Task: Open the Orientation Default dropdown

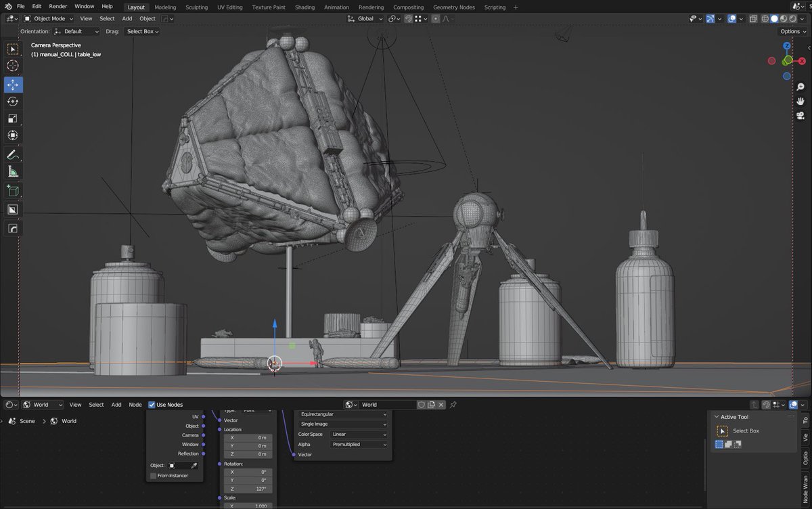Action: pos(76,31)
